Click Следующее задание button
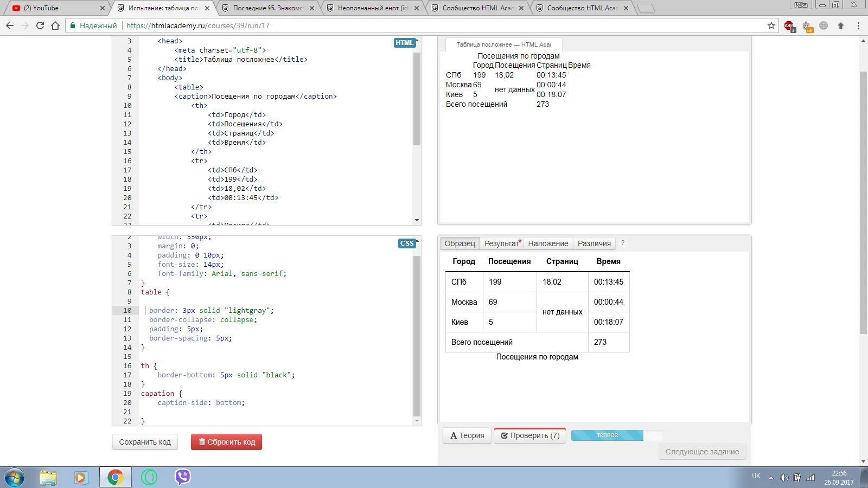Screen dimensions: 868x488 (702, 452)
